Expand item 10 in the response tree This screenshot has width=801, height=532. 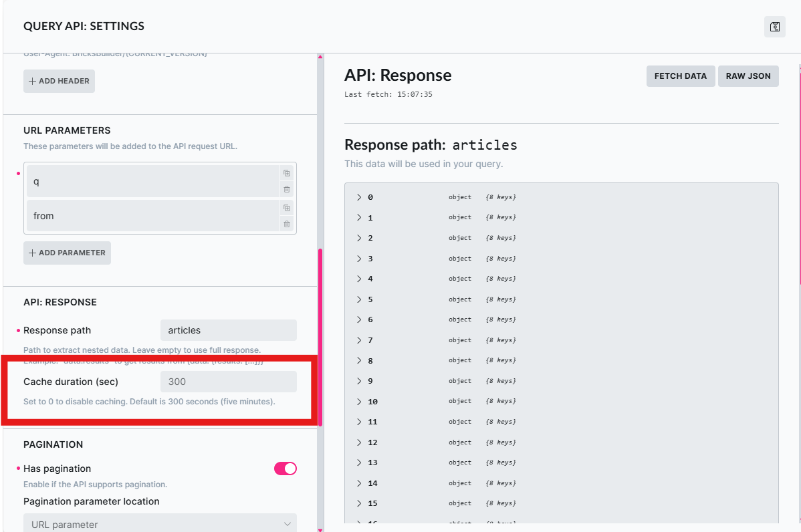[359, 402]
